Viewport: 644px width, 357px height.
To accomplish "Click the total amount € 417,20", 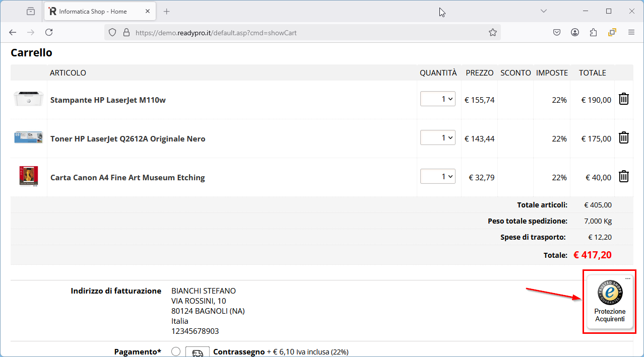I will pos(593,255).
